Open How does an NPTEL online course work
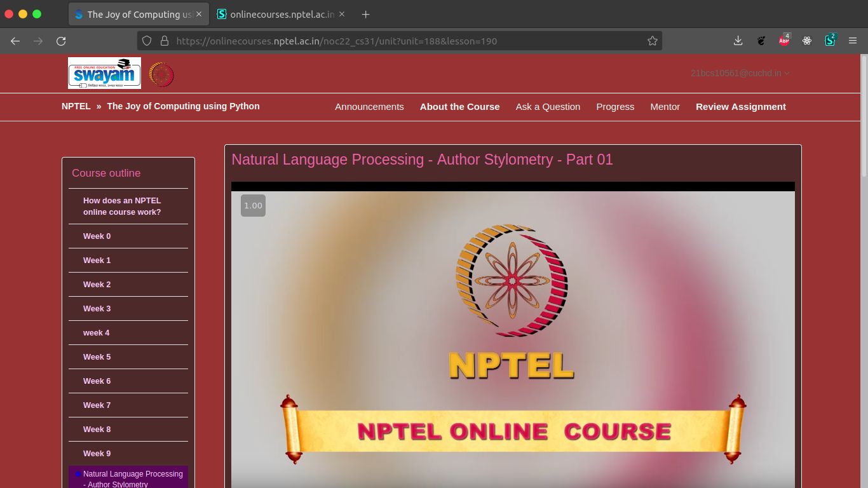The width and height of the screenshot is (868, 488). [128, 206]
